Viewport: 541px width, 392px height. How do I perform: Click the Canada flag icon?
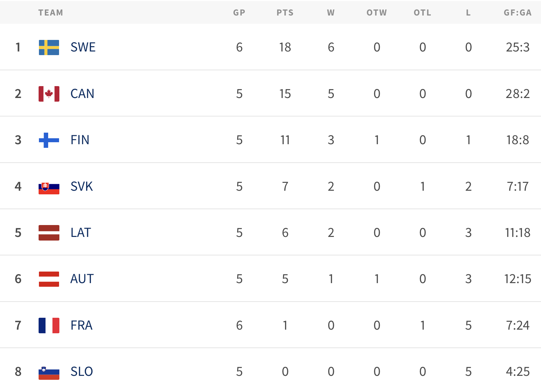pos(49,94)
